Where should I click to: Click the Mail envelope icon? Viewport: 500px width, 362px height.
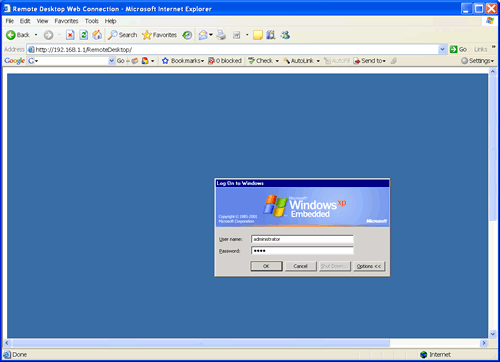[x=203, y=35]
